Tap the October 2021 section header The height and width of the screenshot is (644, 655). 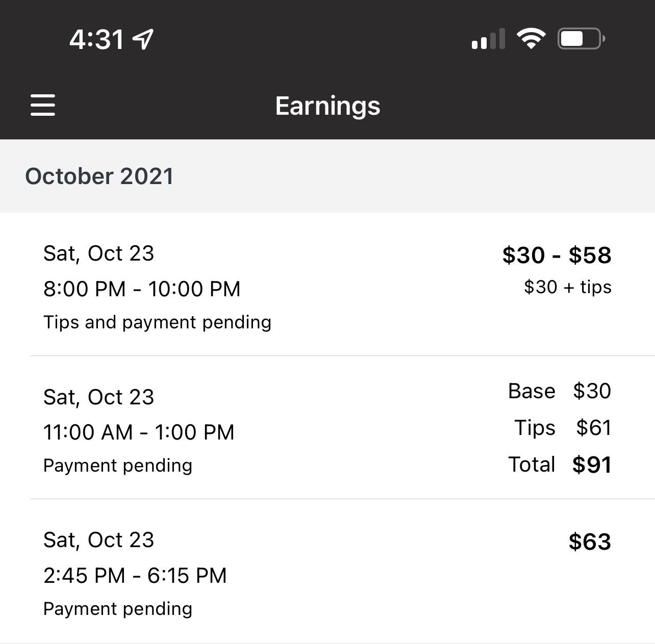click(x=99, y=175)
